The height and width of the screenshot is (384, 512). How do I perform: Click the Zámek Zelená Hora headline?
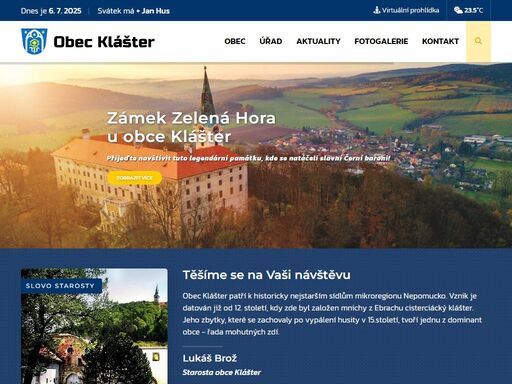pos(191,127)
